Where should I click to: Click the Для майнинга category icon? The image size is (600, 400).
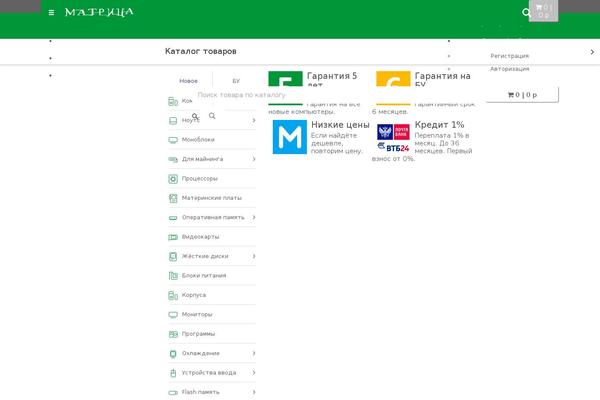[173, 159]
